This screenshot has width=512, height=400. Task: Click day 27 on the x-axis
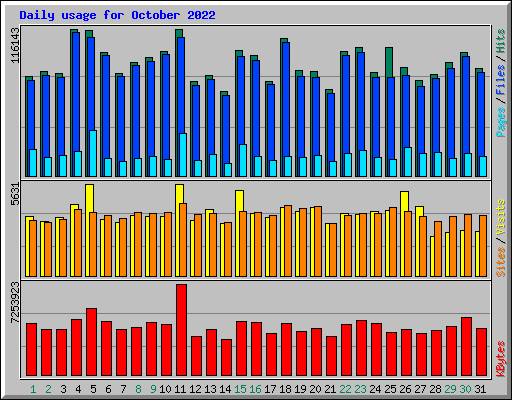(x=420, y=389)
